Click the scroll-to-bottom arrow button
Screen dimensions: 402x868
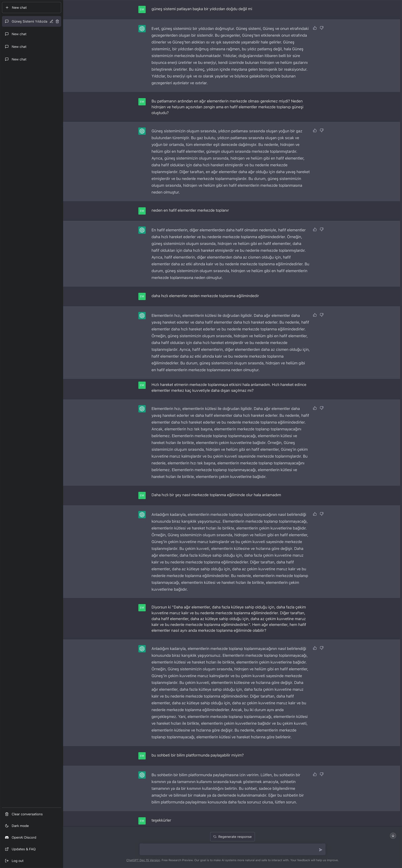[x=393, y=836]
